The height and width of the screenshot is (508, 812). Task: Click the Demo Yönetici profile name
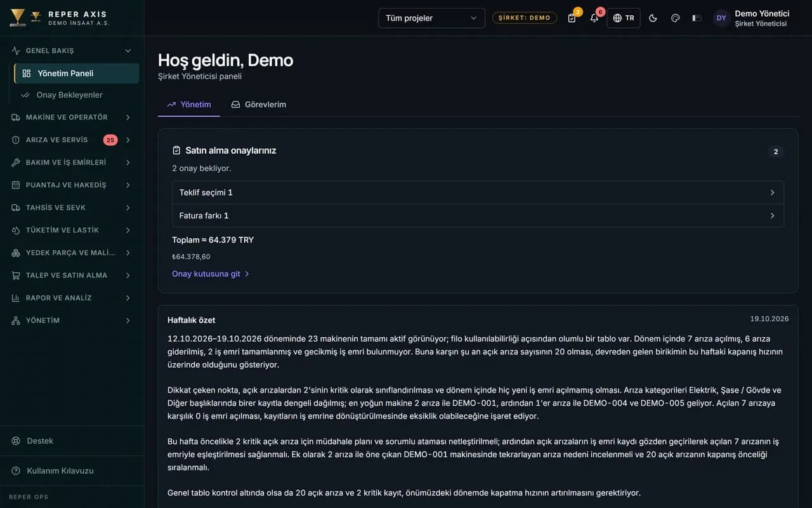(x=762, y=13)
